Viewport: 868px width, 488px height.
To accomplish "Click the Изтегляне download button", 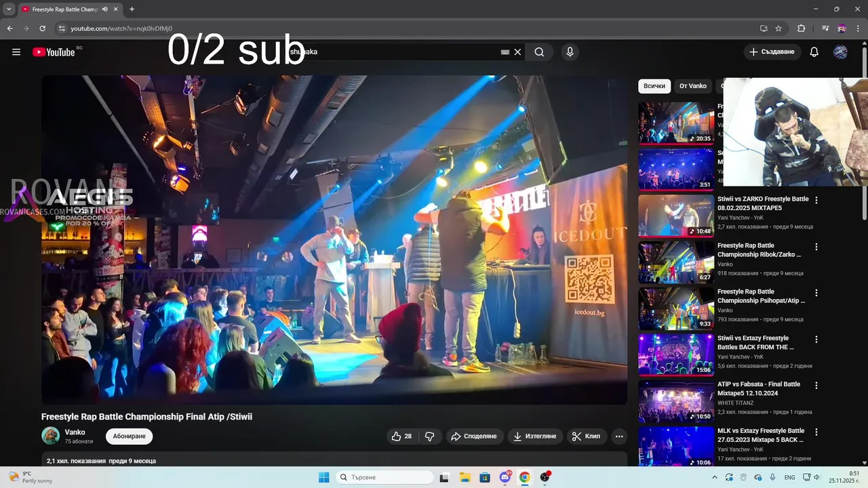I will pyautogui.click(x=535, y=436).
